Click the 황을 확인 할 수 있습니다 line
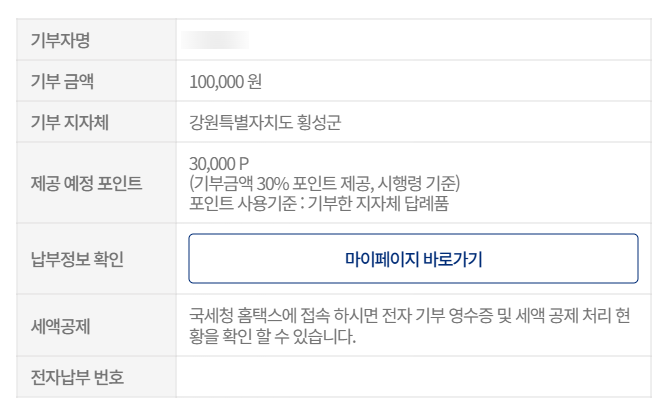The height and width of the screenshot is (412, 670). [x=273, y=336]
